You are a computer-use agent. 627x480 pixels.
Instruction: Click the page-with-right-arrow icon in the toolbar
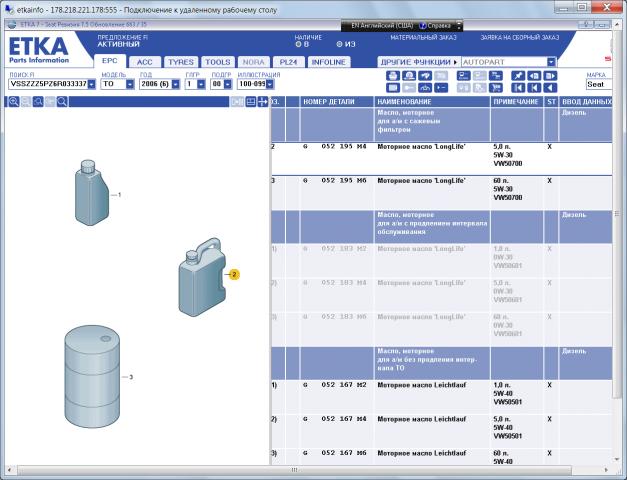pos(551,76)
